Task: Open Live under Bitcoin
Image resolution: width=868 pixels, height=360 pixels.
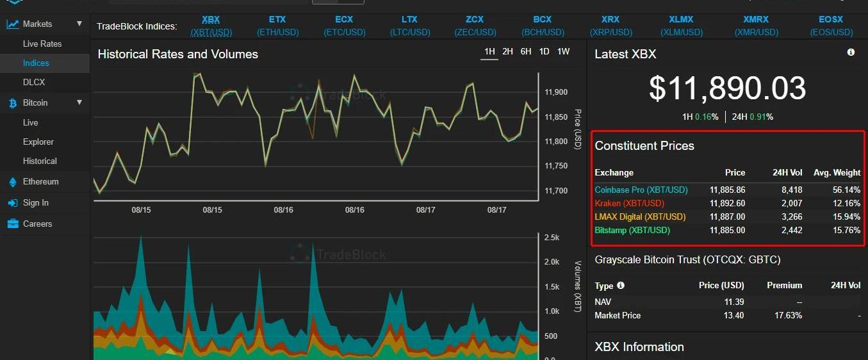Action: (x=31, y=122)
